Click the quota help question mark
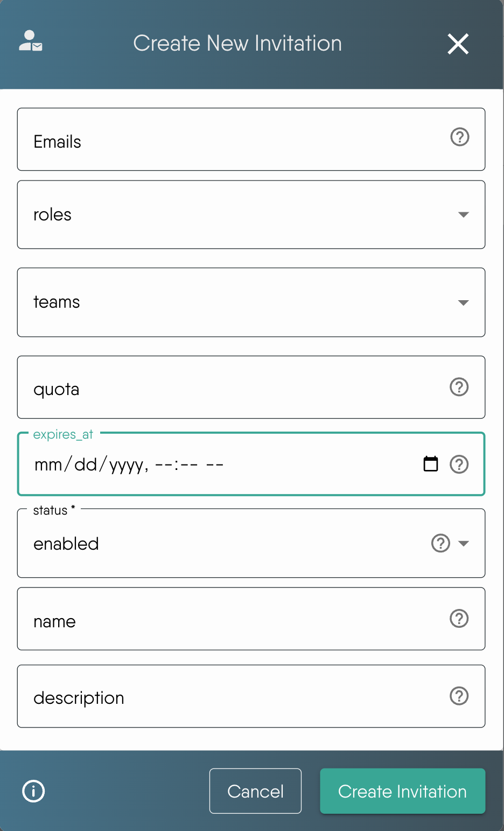Image resolution: width=504 pixels, height=831 pixels. (x=459, y=386)
